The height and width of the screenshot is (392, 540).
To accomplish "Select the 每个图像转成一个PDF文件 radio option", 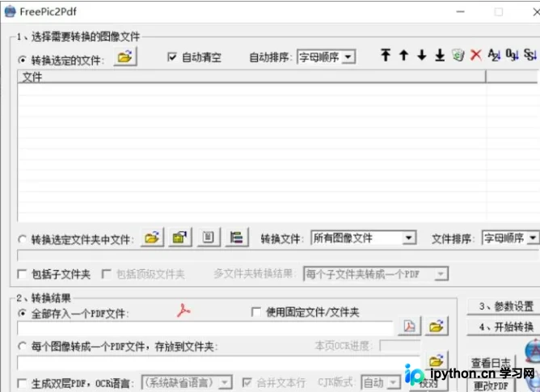I will click(22, 346).
